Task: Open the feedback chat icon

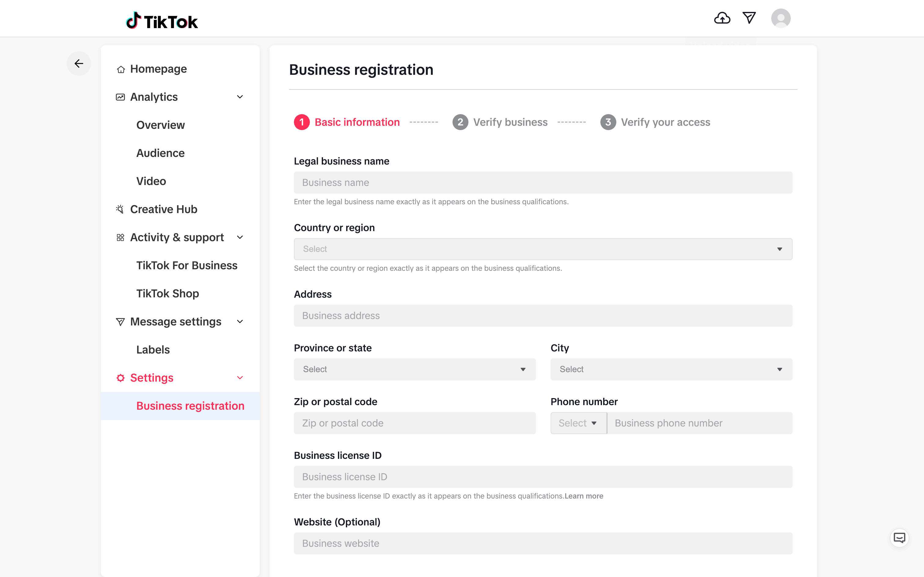Action: [x=899, y=538]
